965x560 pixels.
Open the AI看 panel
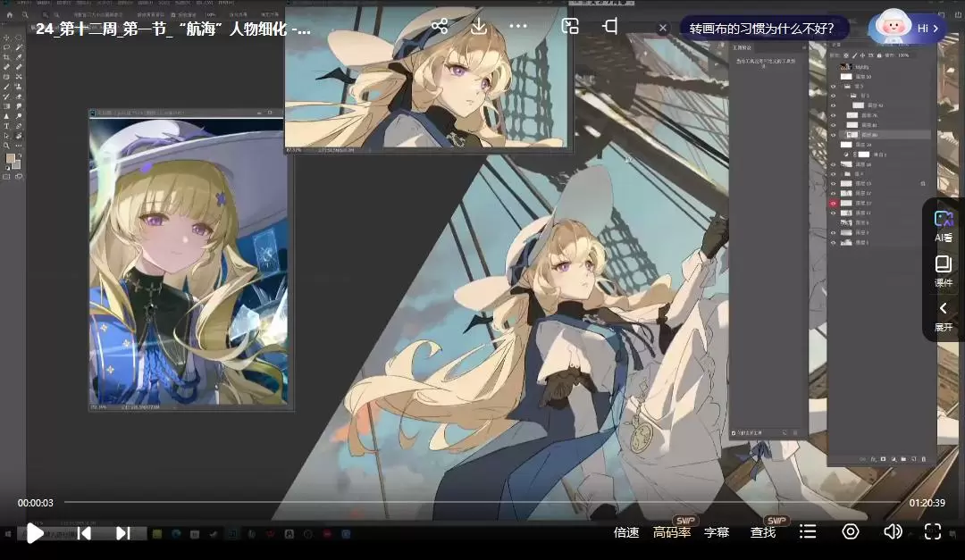[944, 226]
